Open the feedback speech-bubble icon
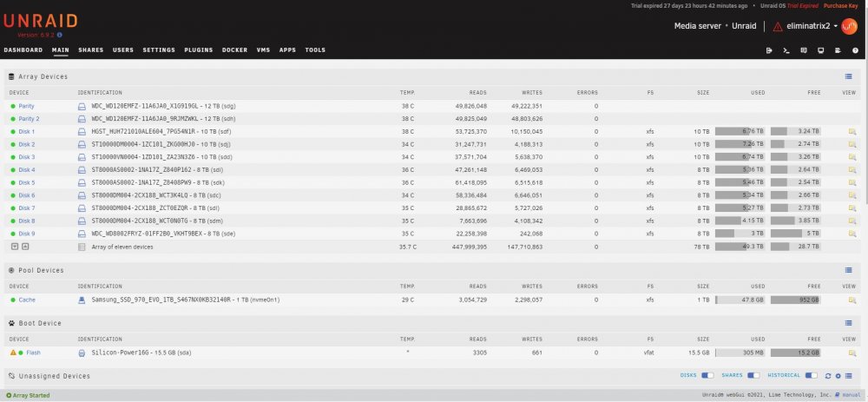The width and height of the screenshot is (868, 402). tap(804, 50)
